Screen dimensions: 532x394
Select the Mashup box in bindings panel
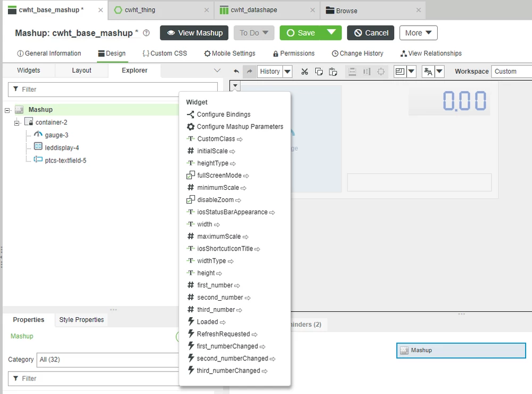tap(461, 350)
